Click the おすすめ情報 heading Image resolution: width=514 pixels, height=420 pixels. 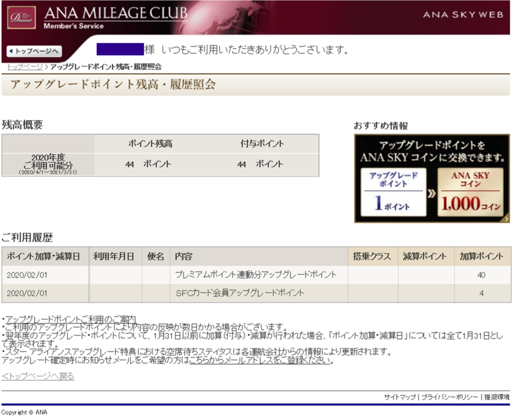pos(381,126)
